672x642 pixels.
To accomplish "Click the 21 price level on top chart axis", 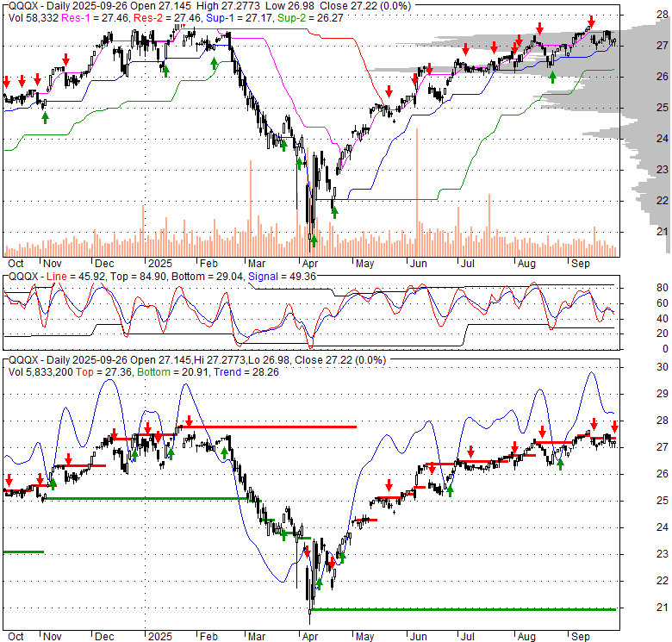I will click(663, 232).
